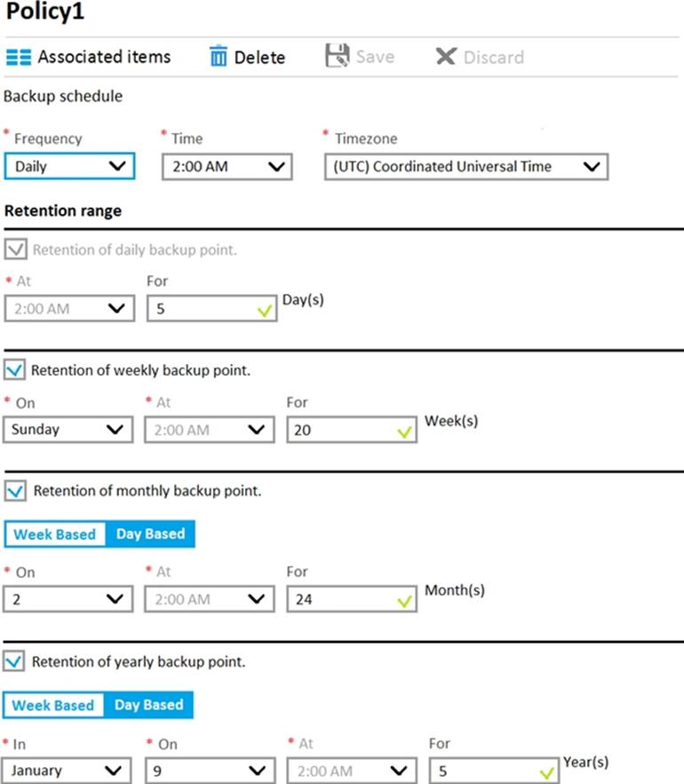Click the weekly retention weeks field
684x784 pixels.
click(351, 429)
